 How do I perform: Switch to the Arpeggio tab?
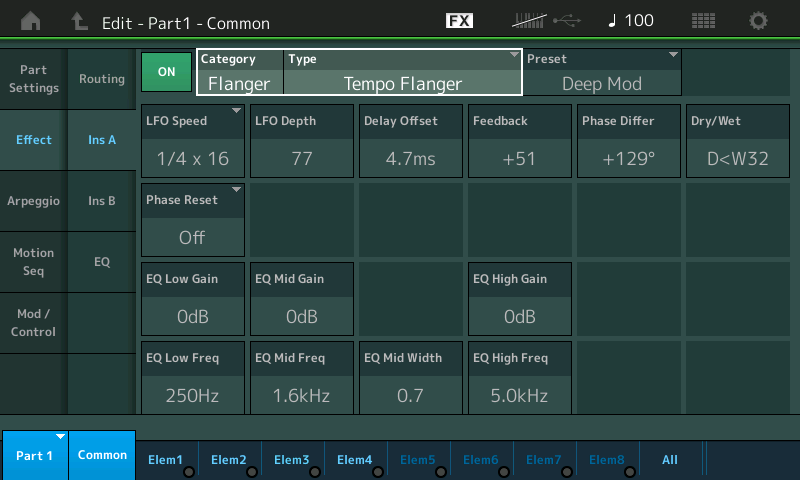[34, 201]
